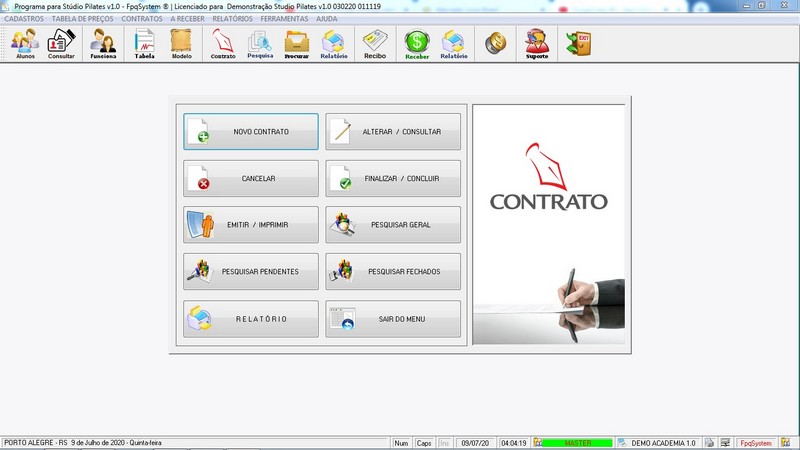Open the CADASTROS menu
The width and height of the screenshot is (800, 450).
tap(24, 19)
